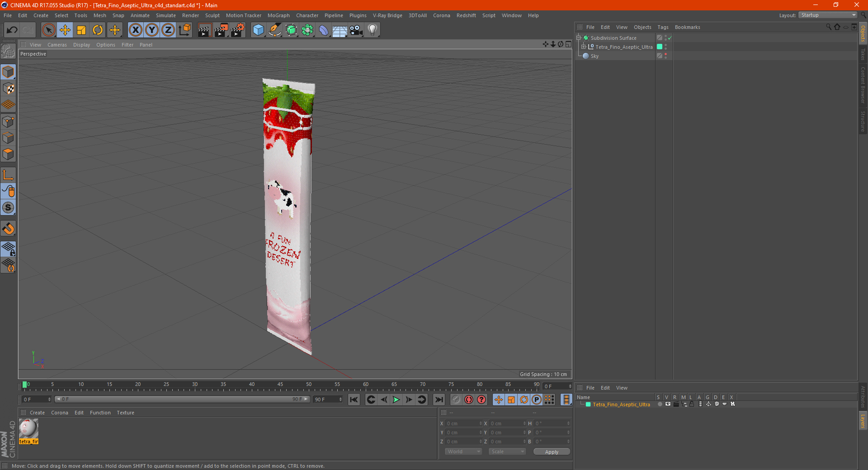Open the viewport Cameras menu
This screenshot has height=470, width=868.
pos(57,45)
